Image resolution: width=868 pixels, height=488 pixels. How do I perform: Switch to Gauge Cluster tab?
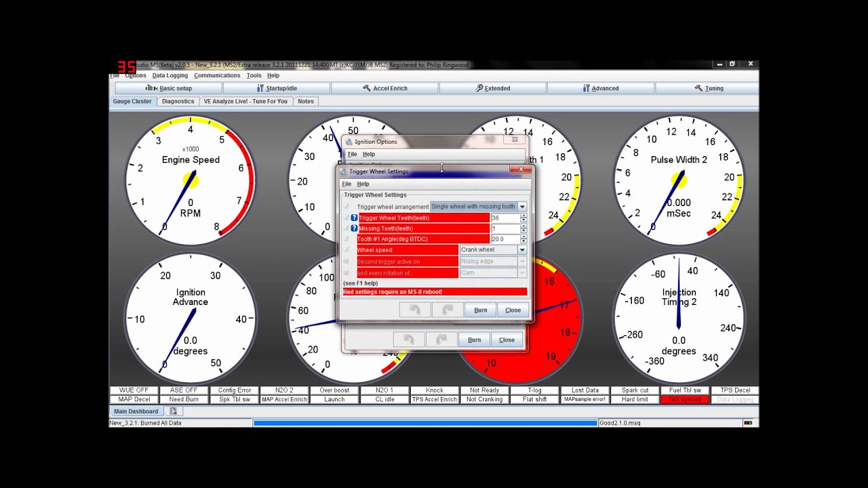pos(132,101)
